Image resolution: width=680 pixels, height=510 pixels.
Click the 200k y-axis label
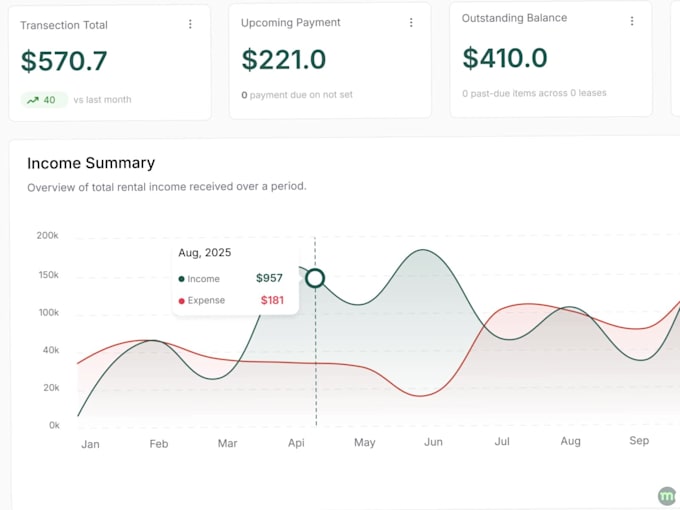tap(47, 235)
